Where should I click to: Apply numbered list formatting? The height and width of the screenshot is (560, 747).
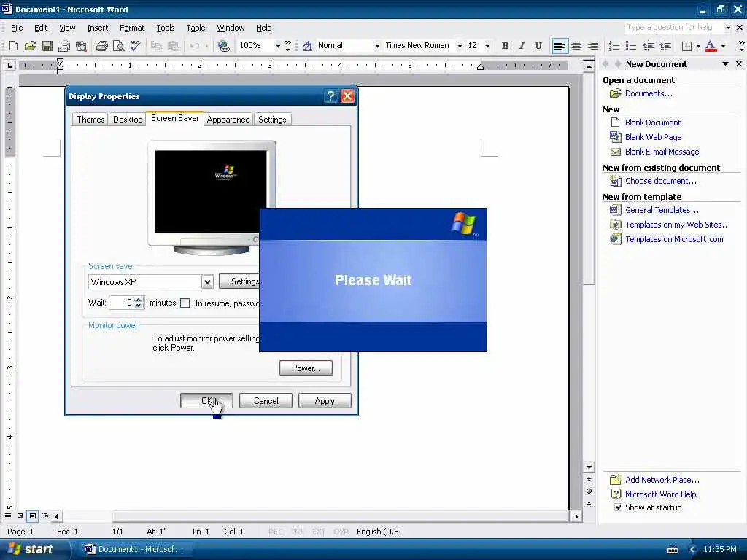click(614, 46)
